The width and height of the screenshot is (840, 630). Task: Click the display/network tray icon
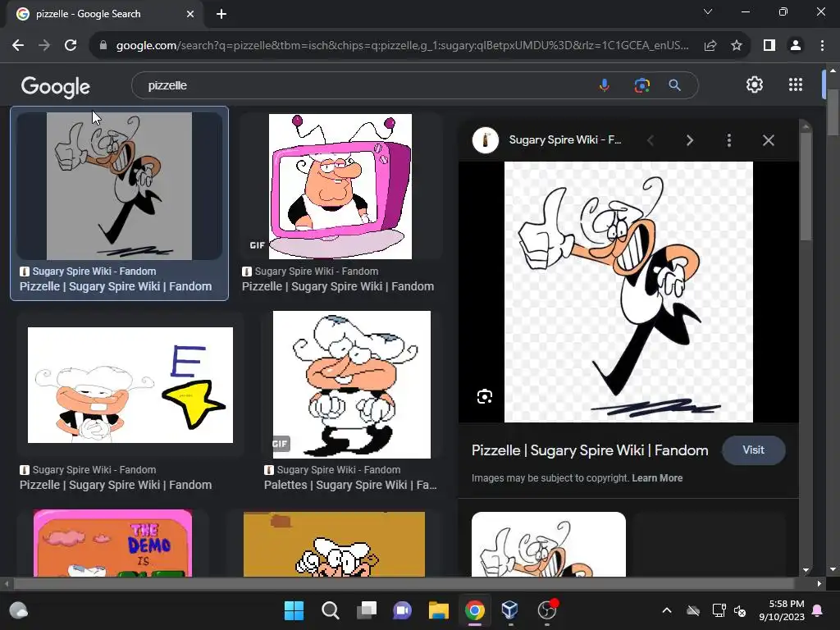[x=719, y=610]
